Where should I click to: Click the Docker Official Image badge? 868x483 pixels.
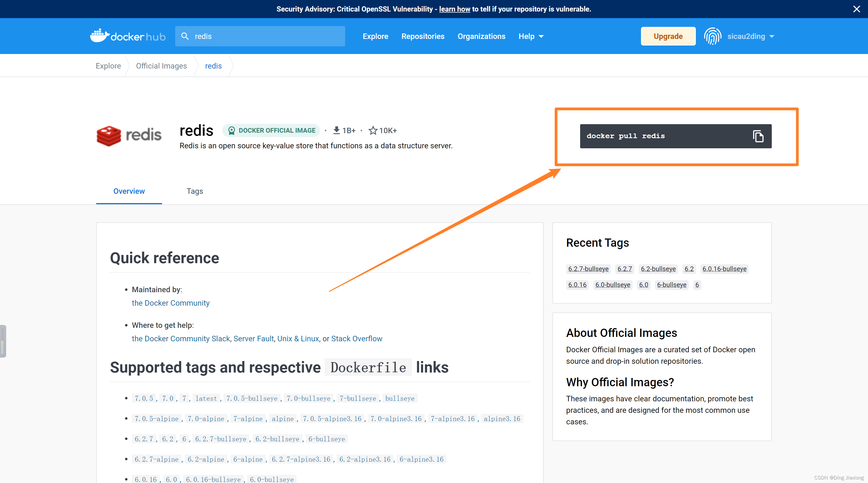point(271,130)
